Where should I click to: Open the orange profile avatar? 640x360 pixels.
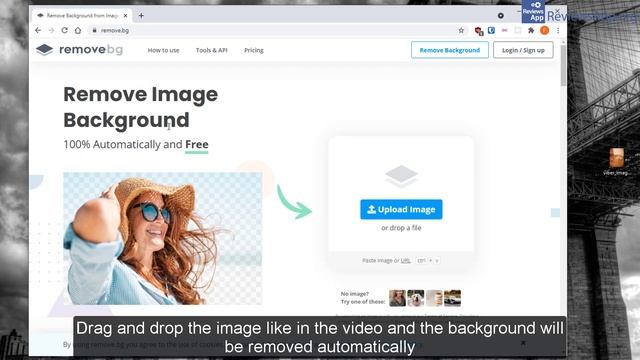pyautogui.click(x=544, y=30)
